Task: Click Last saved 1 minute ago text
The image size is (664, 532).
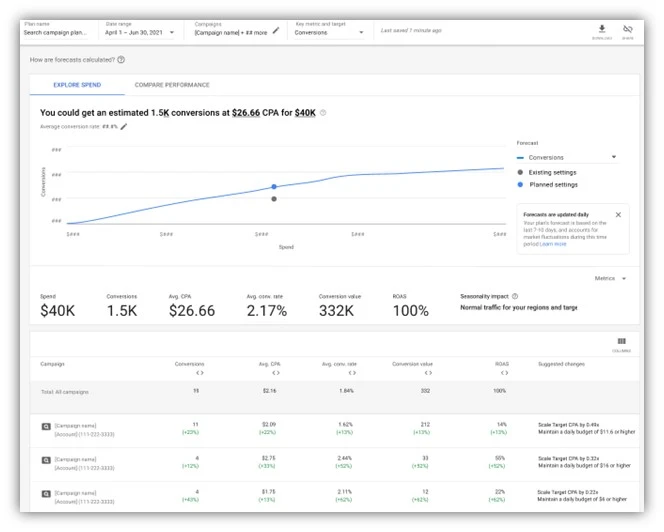Action: (411, 30)
